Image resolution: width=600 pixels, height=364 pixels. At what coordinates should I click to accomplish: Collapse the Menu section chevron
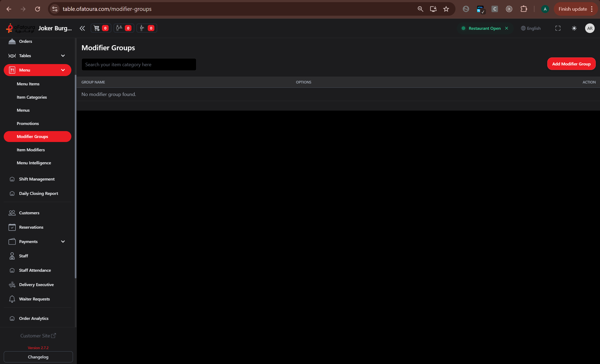pyautogui.click(x=63, y=70)
